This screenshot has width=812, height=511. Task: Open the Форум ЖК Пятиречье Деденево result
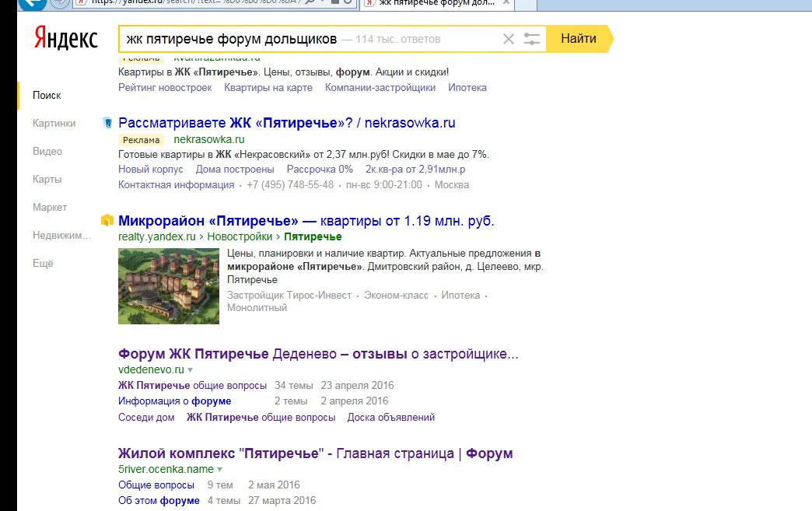[x=318, y=354]
